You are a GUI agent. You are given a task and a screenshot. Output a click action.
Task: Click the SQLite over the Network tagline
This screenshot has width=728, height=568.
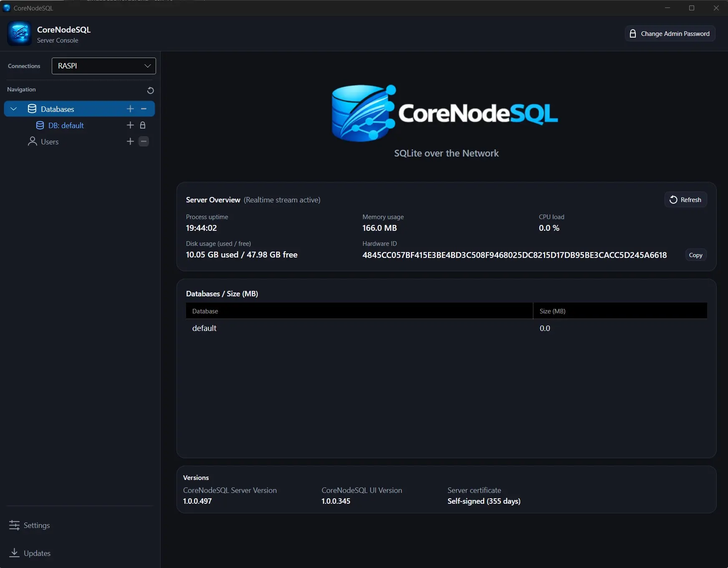[x=446, y=153]
